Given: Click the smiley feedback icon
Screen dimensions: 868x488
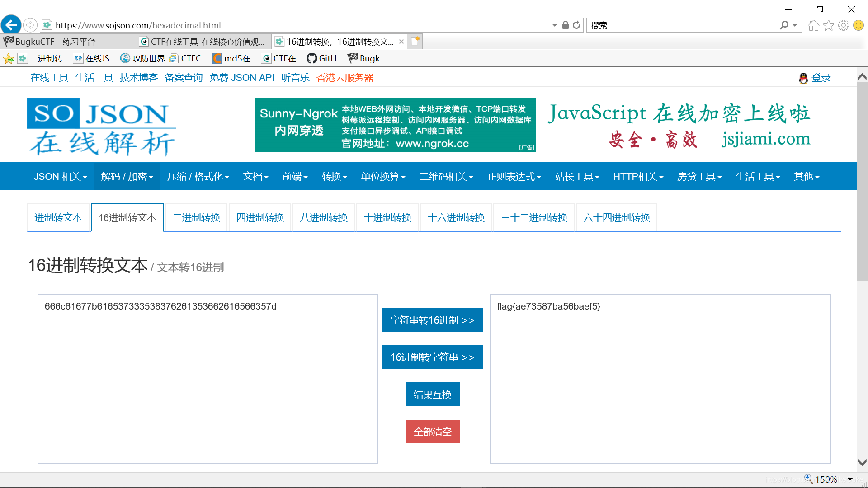Looking at the screenshot, I should [858, 25].
